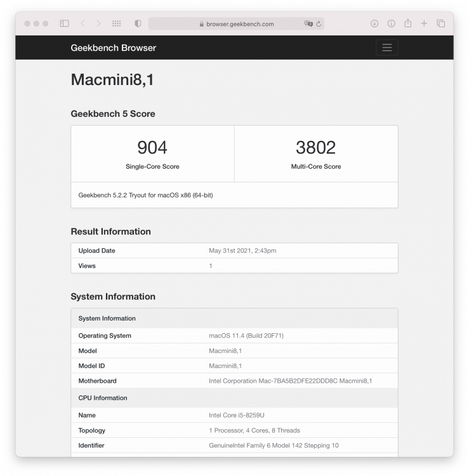Click the zoom window button

point(46,23)
